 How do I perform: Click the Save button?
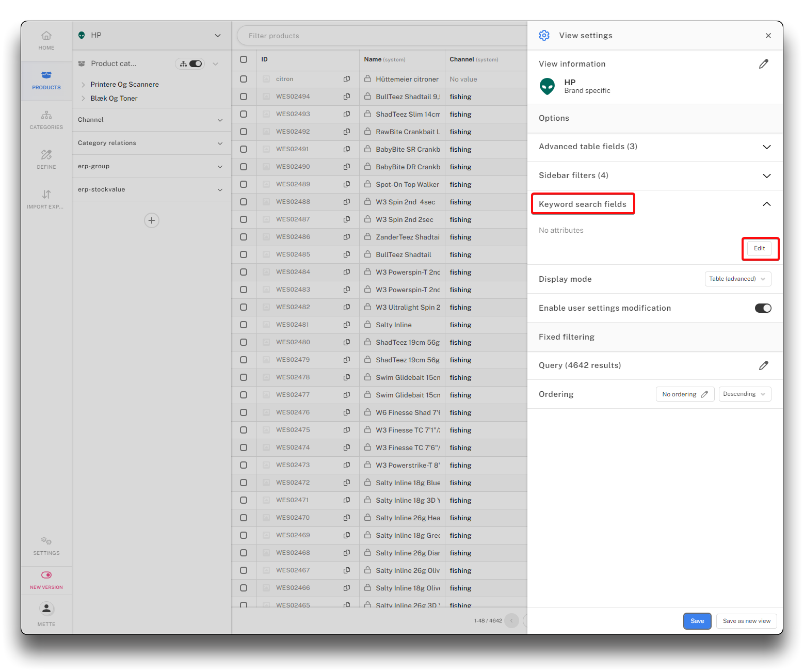click(697, 621)
